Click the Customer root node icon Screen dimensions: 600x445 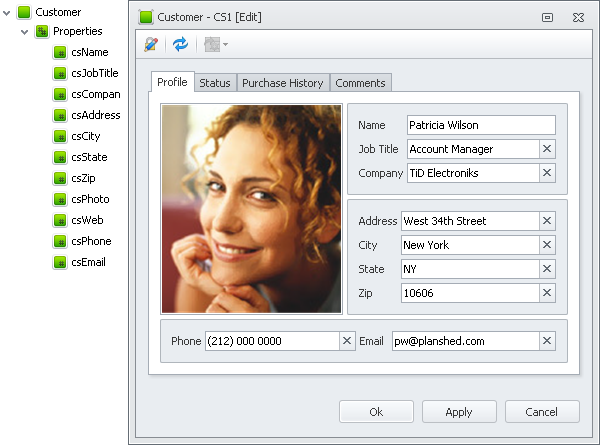point(24,12)
